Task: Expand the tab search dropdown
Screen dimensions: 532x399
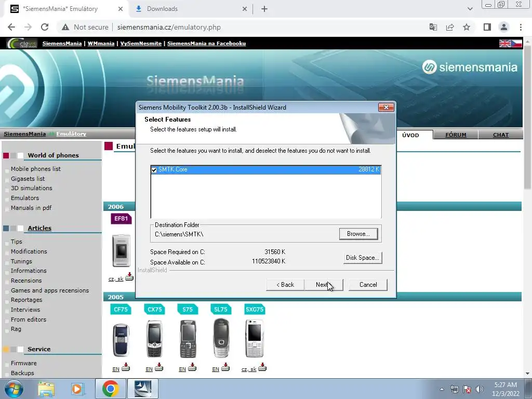Action: (470, 9)
